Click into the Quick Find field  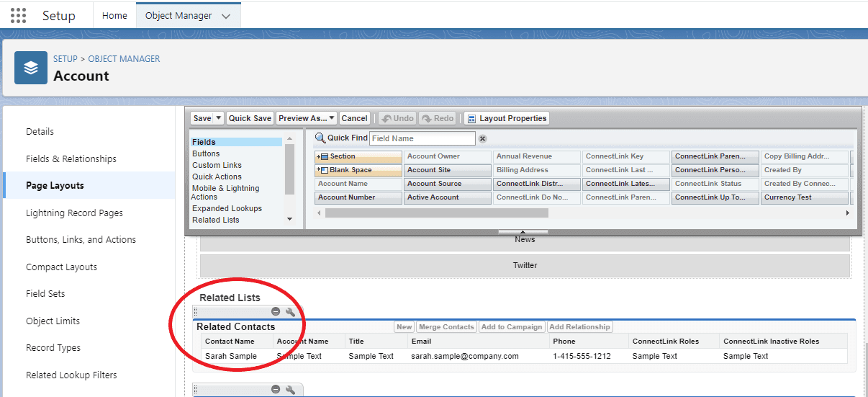(422, 138)
